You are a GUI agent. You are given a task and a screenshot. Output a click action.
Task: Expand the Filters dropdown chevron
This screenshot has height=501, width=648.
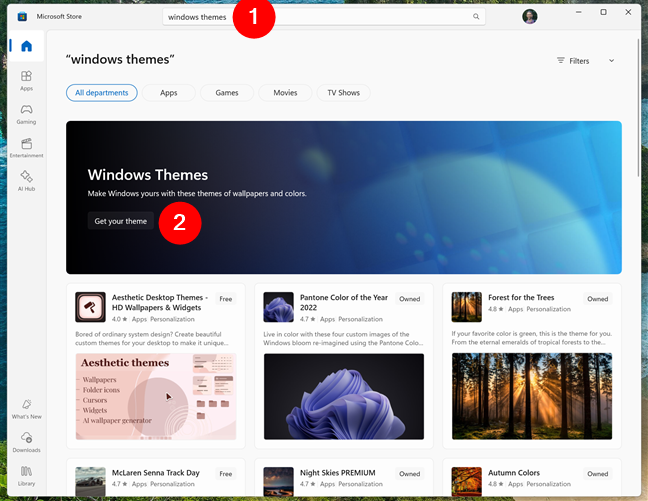tap(611, 61)
